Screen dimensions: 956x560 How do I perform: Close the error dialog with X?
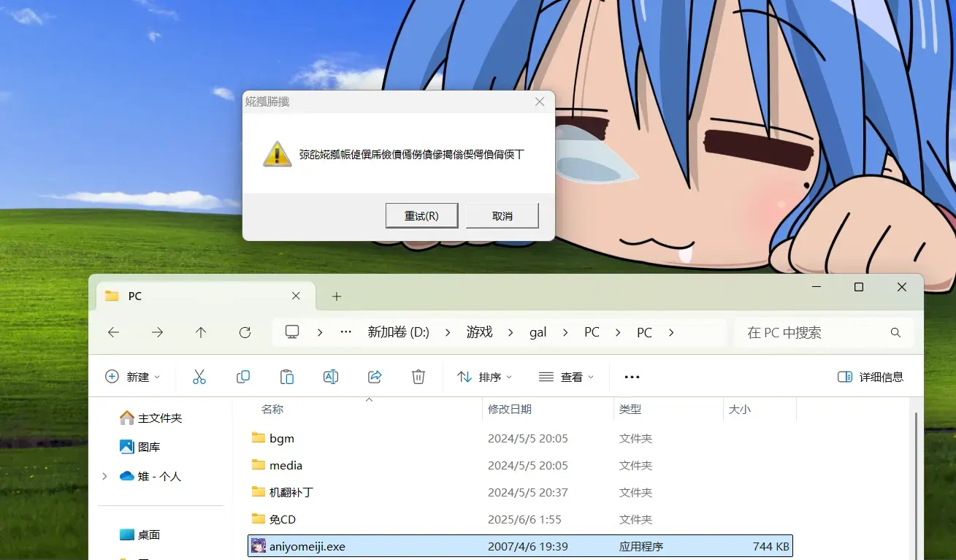540,101
